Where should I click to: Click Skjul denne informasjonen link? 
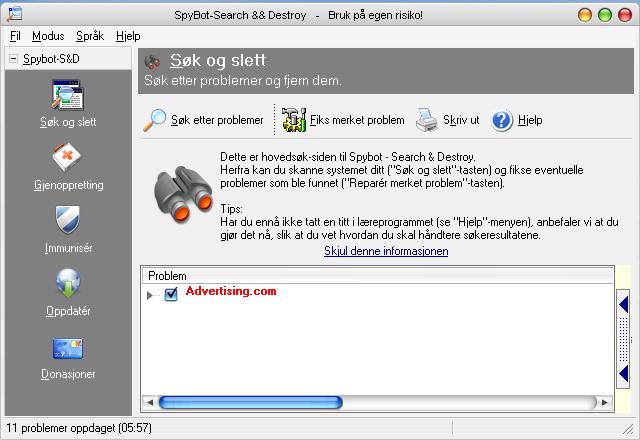pos(386,251)
